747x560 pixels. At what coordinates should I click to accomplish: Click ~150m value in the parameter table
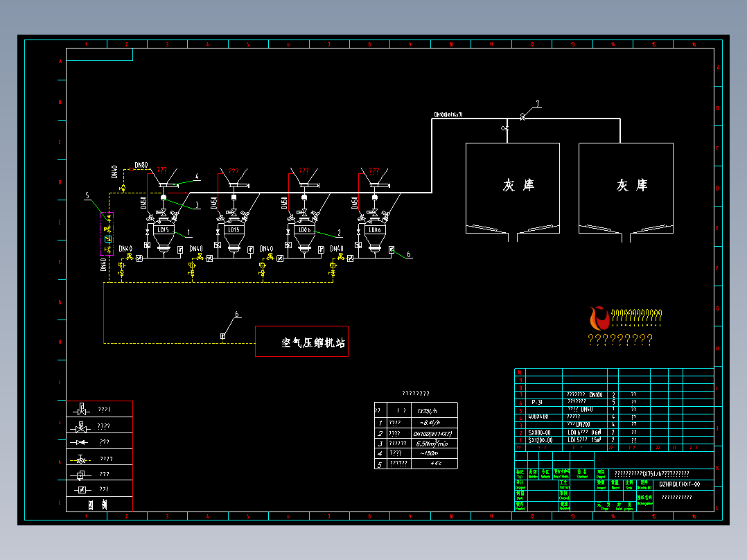[x=429, y=453]
